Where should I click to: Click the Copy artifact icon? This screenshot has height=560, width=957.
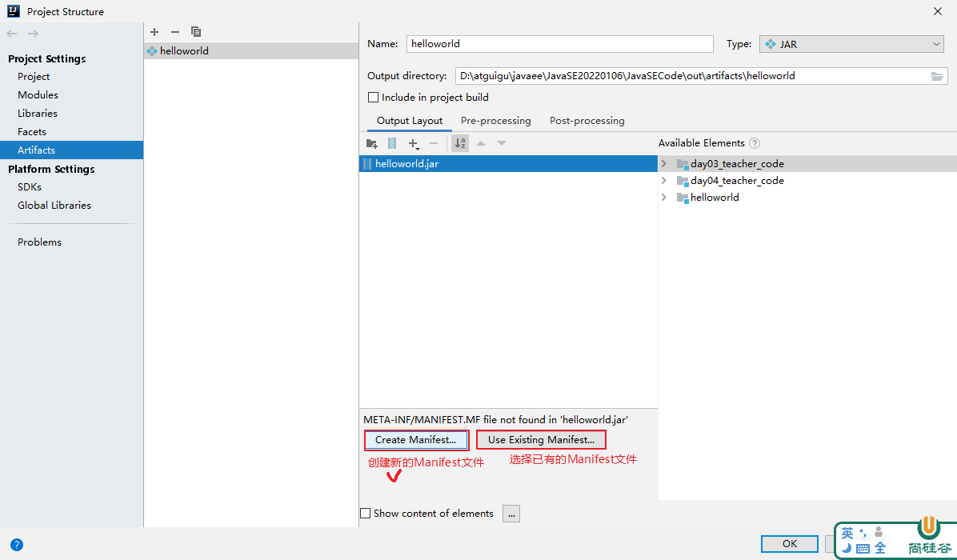pyautogui.click(x=196, y=32)
